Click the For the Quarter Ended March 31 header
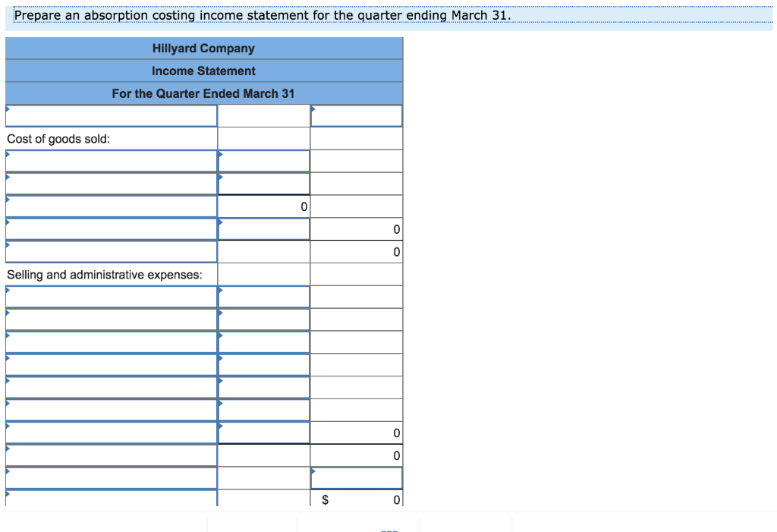This screenshot has height=532, width=777. [x=203, y=93]
